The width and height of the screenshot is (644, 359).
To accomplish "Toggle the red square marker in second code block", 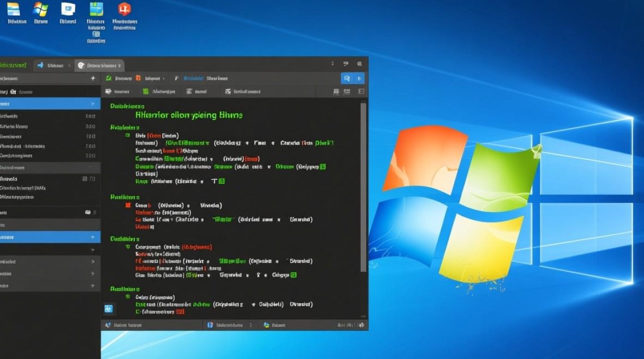I will tap(128, 205).
